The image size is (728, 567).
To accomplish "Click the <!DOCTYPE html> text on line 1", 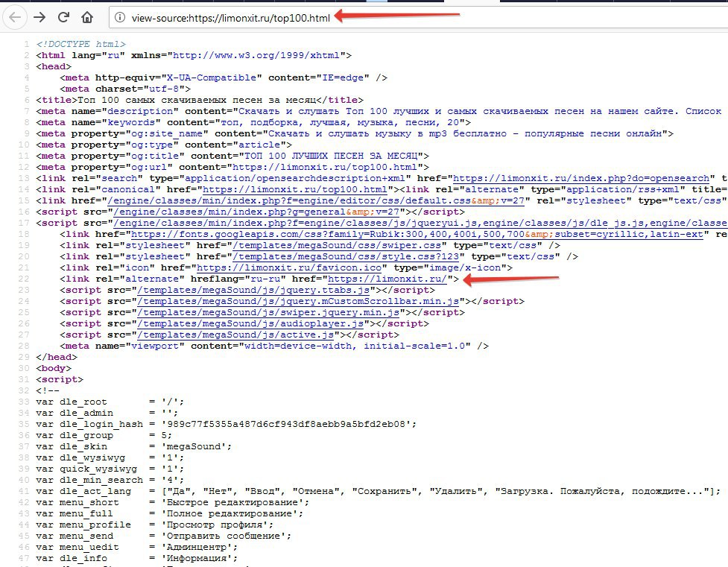I will pyautogui.click(x=80, y=44).
